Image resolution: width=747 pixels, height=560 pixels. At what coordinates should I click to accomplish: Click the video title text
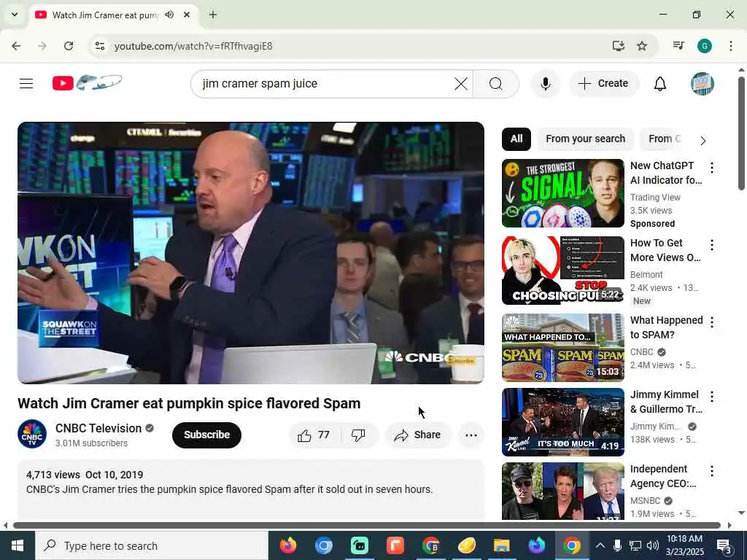point(189,403)
